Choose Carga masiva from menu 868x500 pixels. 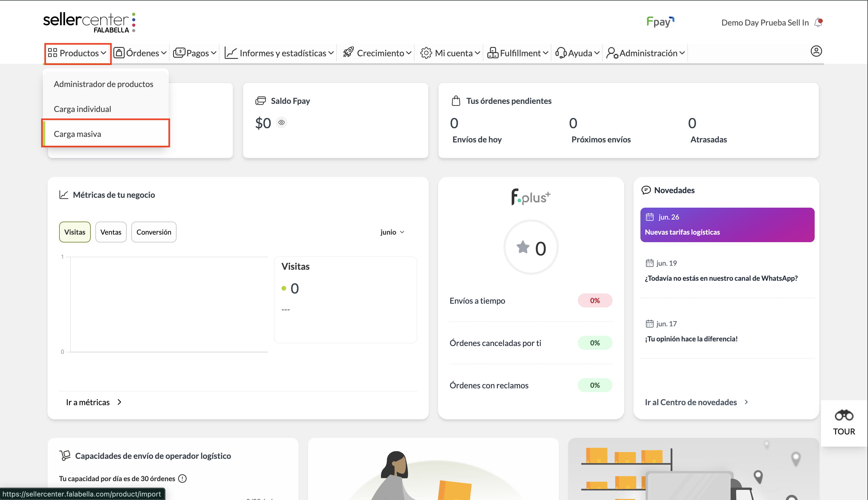click(x=106, y=134)
